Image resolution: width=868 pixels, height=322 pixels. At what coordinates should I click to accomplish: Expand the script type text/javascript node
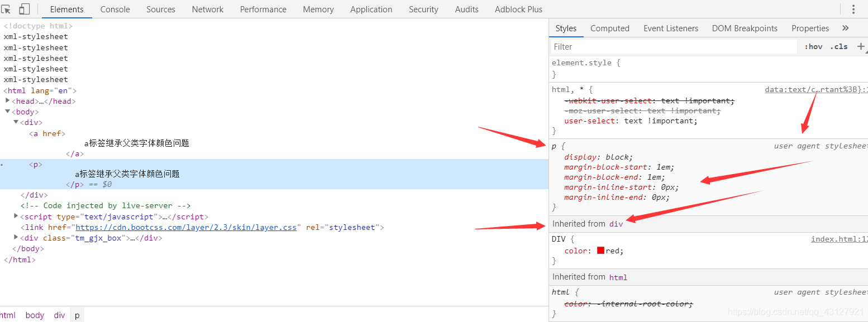pos(16,217)
